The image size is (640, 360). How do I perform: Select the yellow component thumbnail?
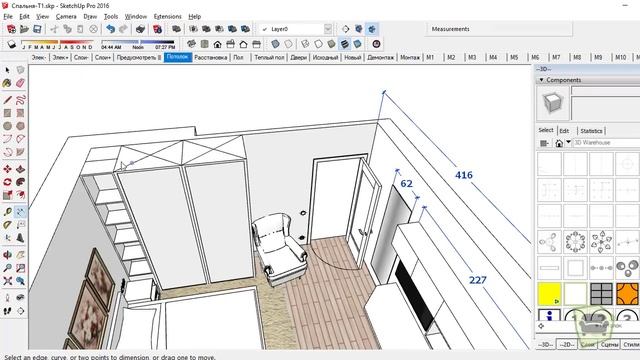point(549,294)
